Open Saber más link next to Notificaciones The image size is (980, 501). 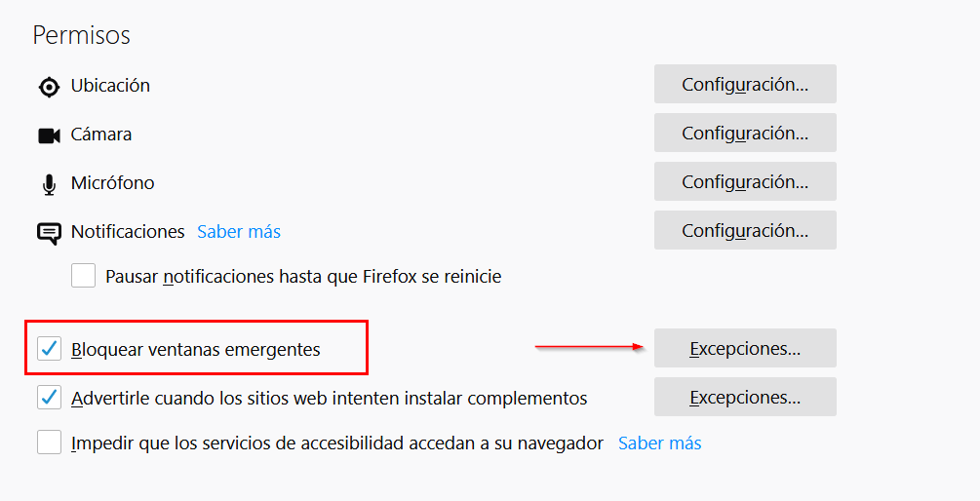point(239,232)
